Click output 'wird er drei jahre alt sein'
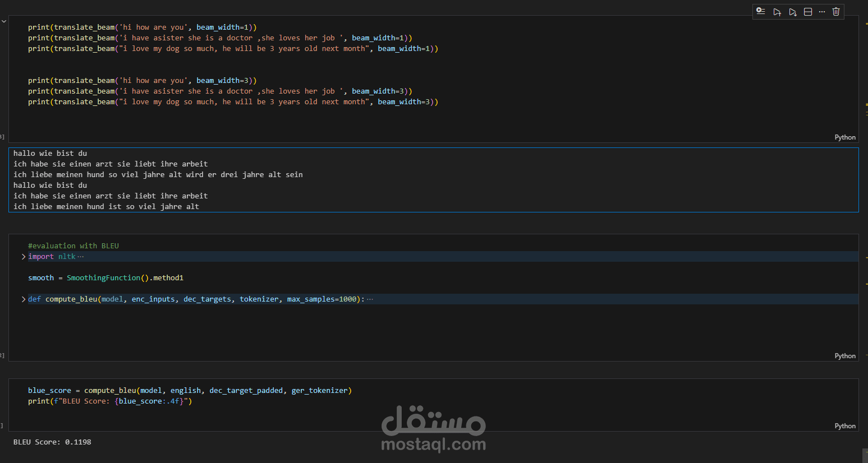Viewport: 868px width, 463px height. [244, 175]
